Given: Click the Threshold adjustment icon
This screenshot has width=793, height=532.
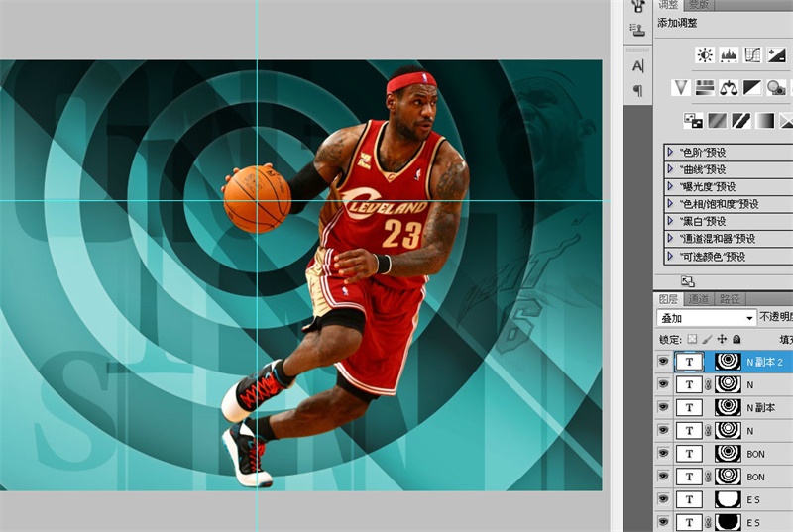Looking at the screenshot, I should [740, 121].
